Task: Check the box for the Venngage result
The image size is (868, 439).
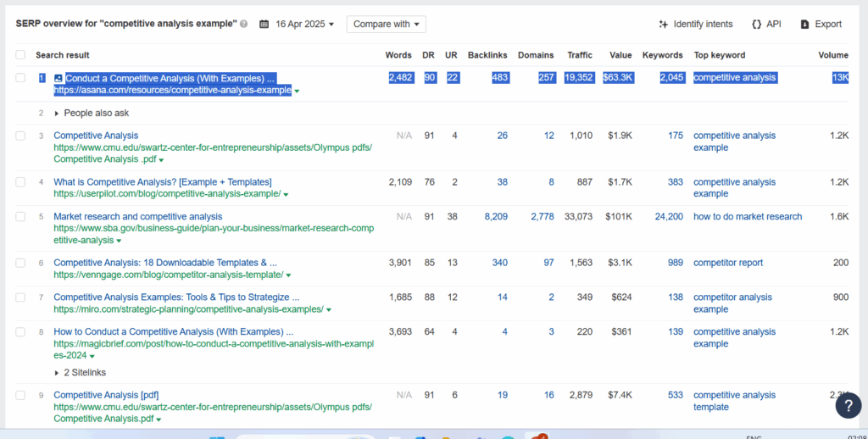Action: (x=20, y=263)
